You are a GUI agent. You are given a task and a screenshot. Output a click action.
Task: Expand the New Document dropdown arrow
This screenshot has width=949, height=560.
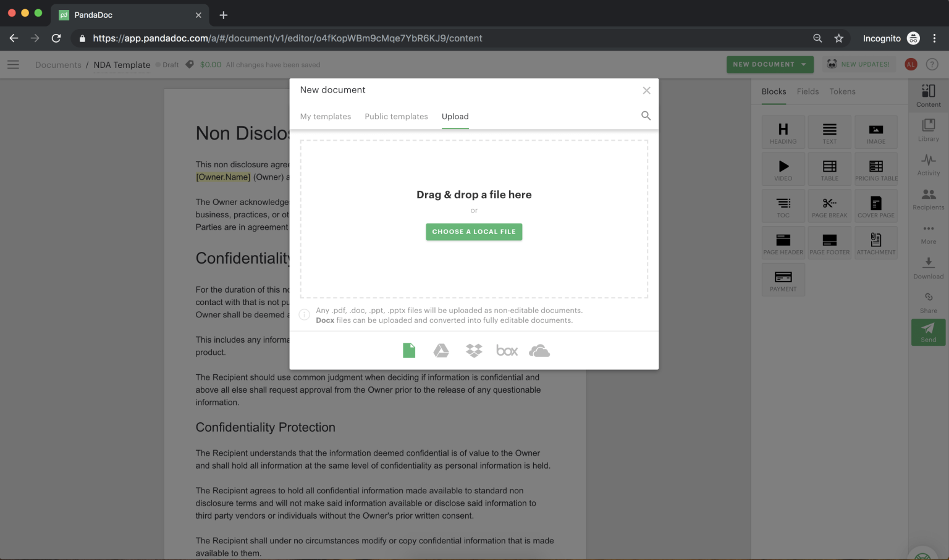pos(804,64)
